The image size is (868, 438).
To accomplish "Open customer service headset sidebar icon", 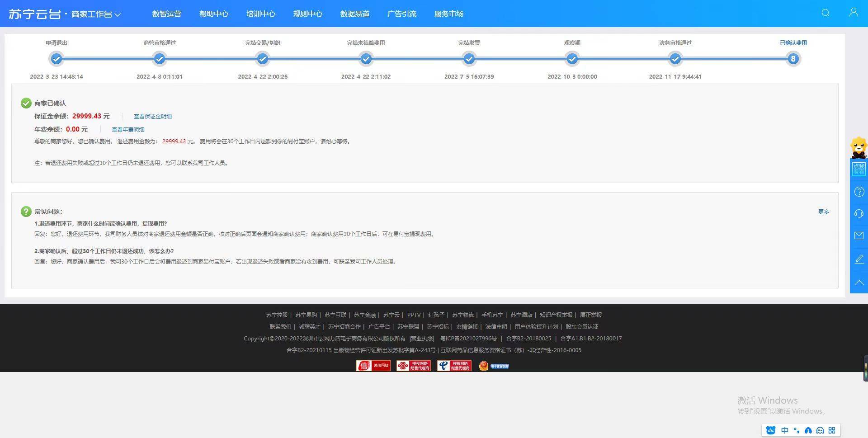I will 859,213.
